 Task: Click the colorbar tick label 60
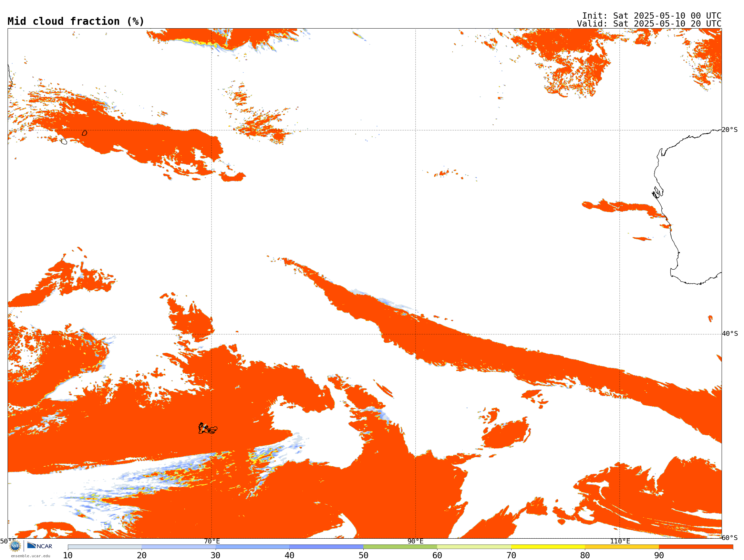437,555
